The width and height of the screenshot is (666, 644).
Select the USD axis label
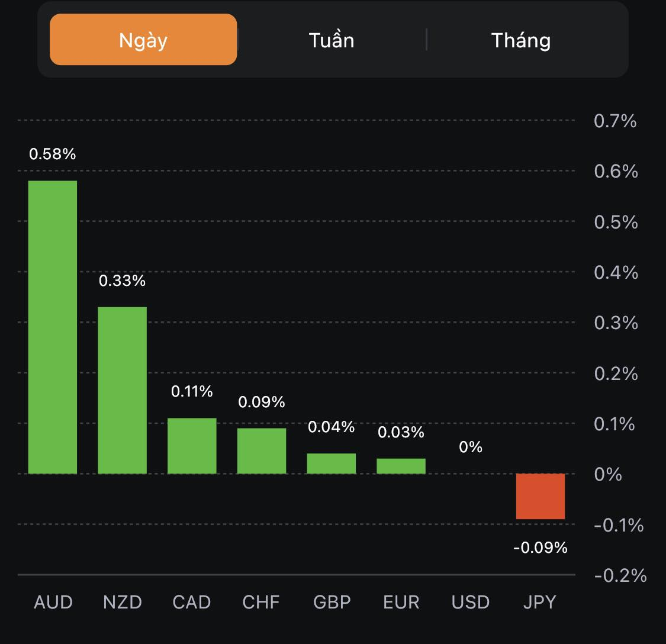click(471, 602)
